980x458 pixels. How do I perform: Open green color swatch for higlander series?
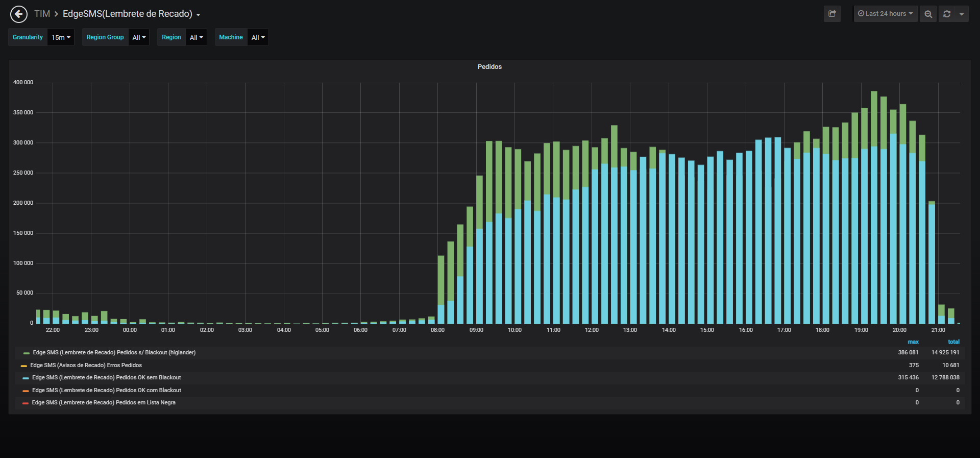[x=26, y=353]
